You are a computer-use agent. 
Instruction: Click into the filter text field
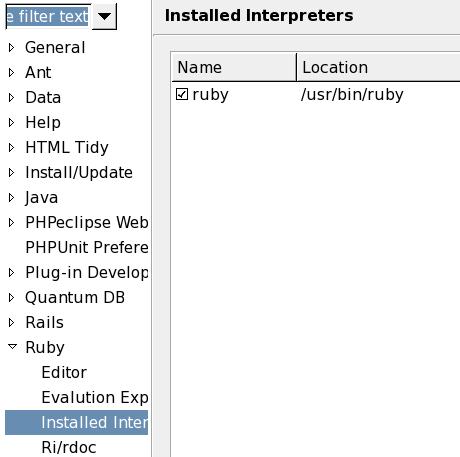point(49,16)
